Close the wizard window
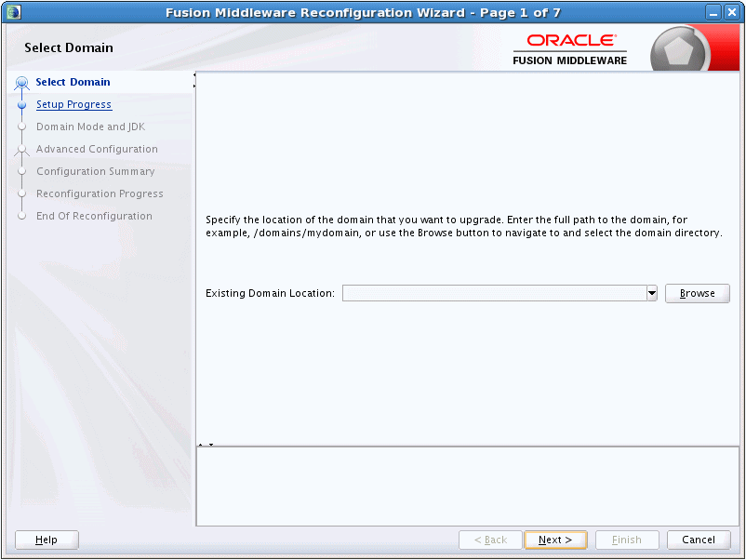 [x=732, y=12]
